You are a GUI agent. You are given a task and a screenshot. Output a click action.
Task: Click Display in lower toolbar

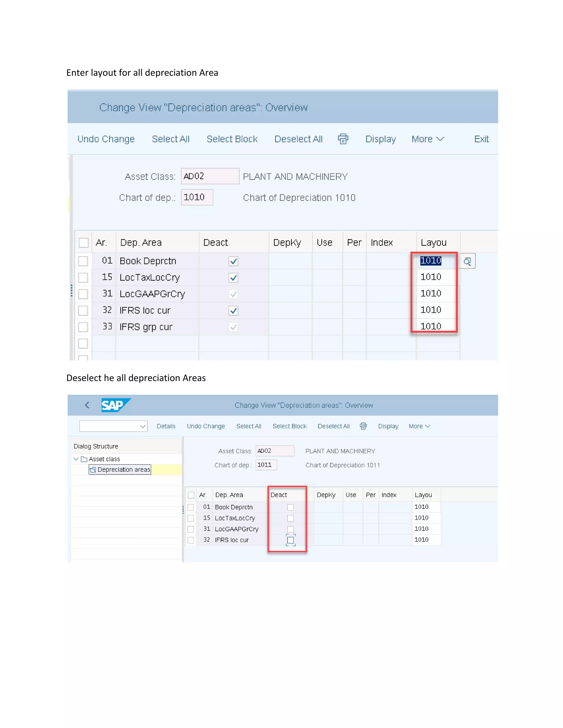point(388,426)
